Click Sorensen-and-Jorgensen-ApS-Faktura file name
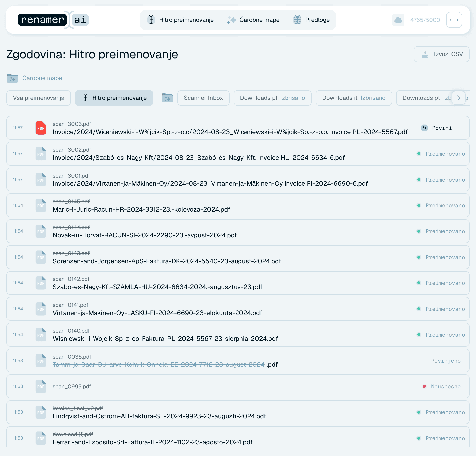Image resolution: width=476 pixels, height=456 pixels. click(x=167, y=261)
